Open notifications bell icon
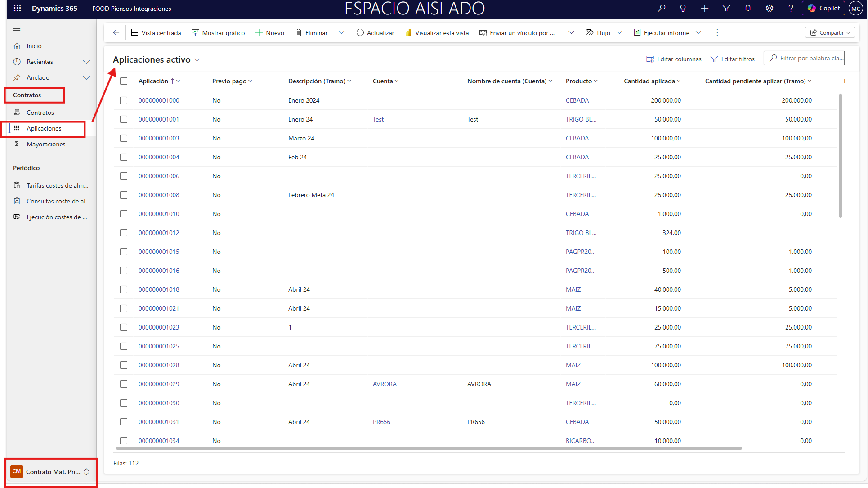The image size is (868, 488). (747, 8)
